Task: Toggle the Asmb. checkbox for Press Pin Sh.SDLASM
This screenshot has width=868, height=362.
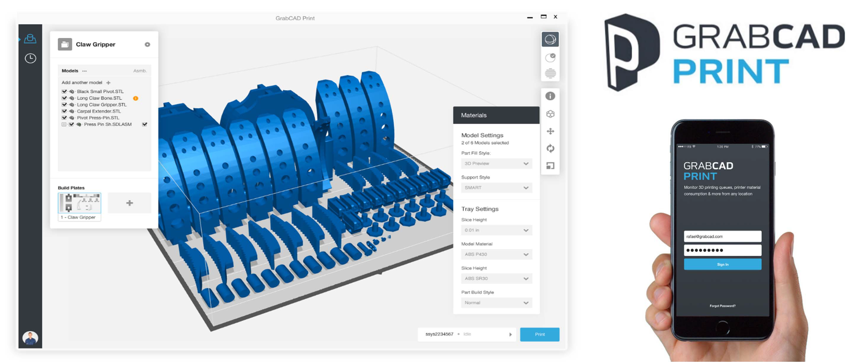Action: pos(145,124)
